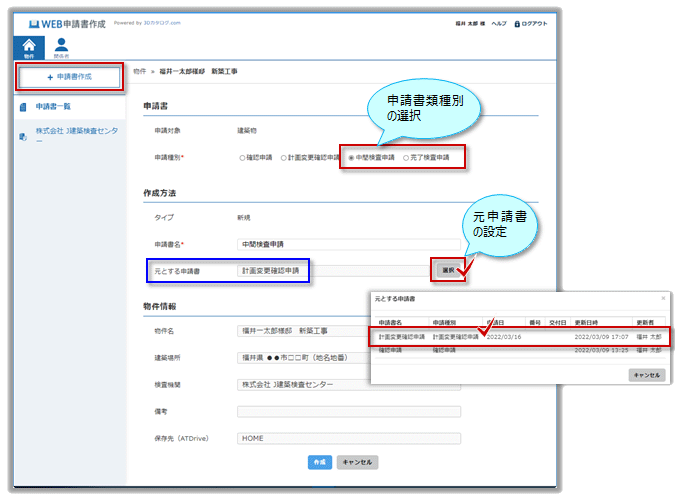Image resolution: width=680 pixels, height=500 pixels.
Task: Click the 物件 home icon
Action: coord(29,47)
